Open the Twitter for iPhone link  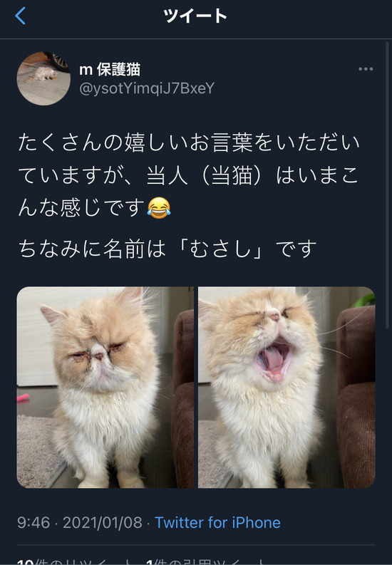tap(217, 522)
